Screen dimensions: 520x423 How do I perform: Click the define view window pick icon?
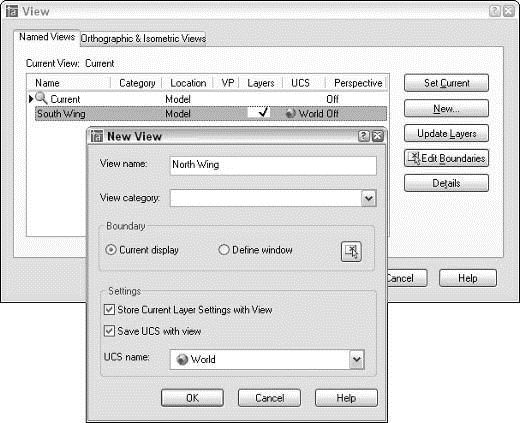(351, 252)
